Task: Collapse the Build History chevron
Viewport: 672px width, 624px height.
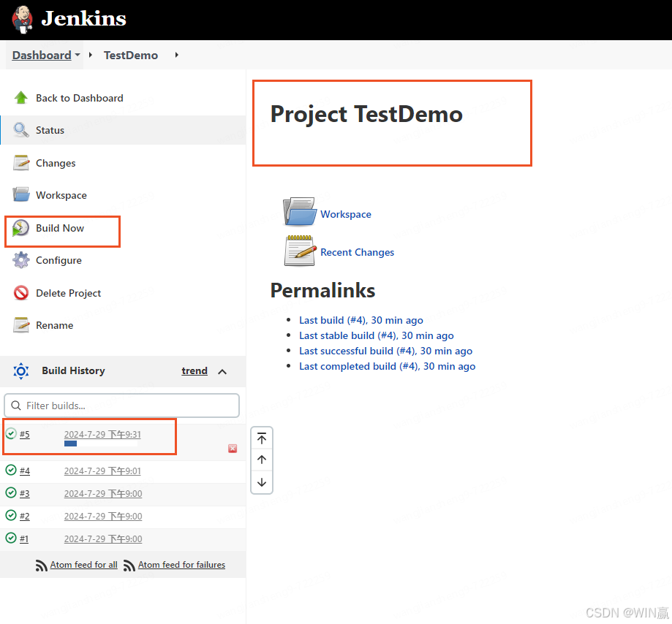Action: [x=222, y=372]
